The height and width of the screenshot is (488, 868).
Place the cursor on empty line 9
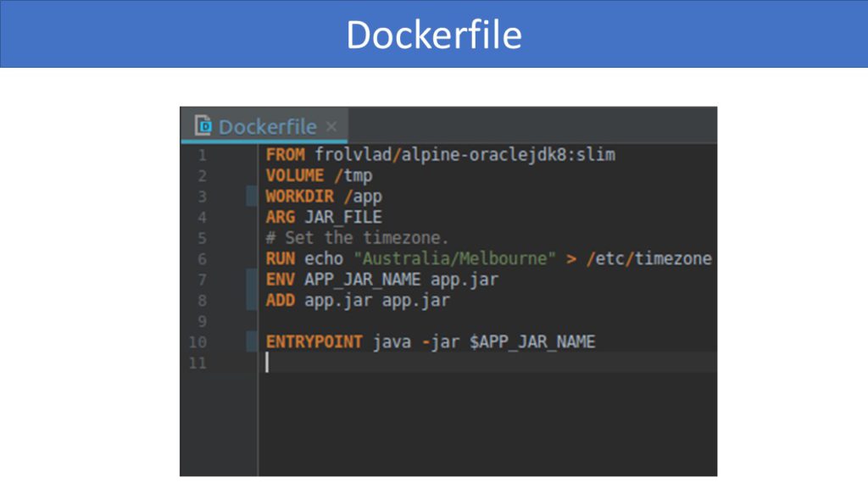point(487,321)
